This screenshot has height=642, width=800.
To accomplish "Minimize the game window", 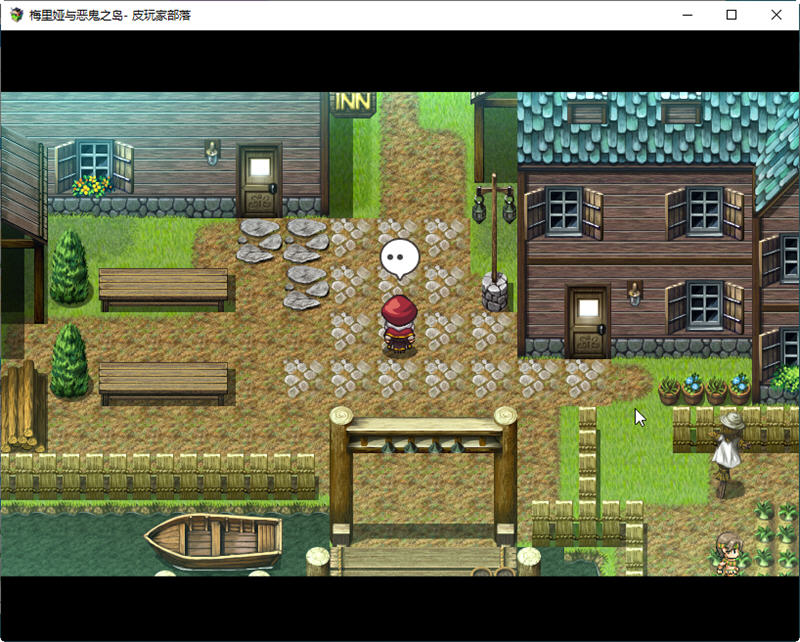I will point(686,15).
